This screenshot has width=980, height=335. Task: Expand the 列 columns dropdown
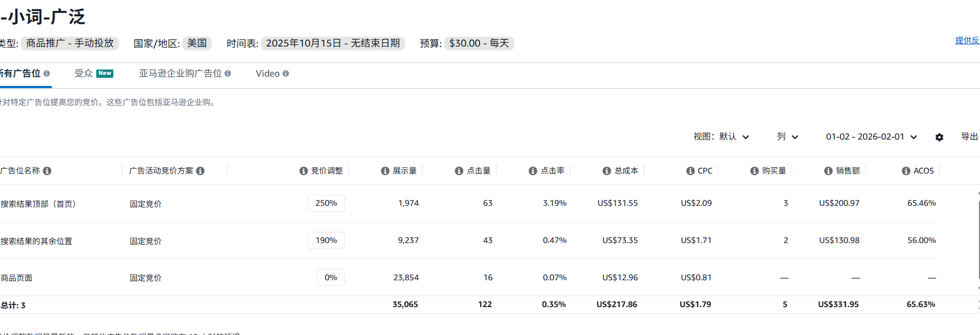coord(787,137)
